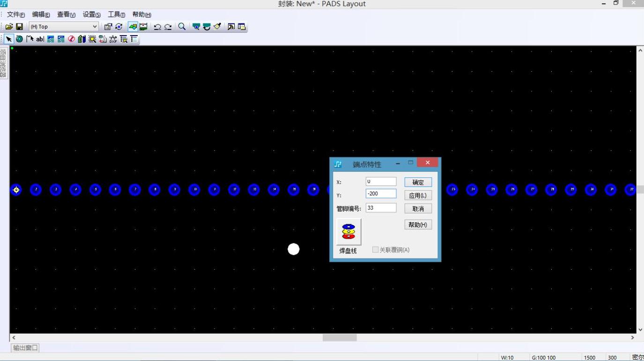The image size is (644, 361).
Task: Open the 设置(S) menu
Action: pos(91,15)
